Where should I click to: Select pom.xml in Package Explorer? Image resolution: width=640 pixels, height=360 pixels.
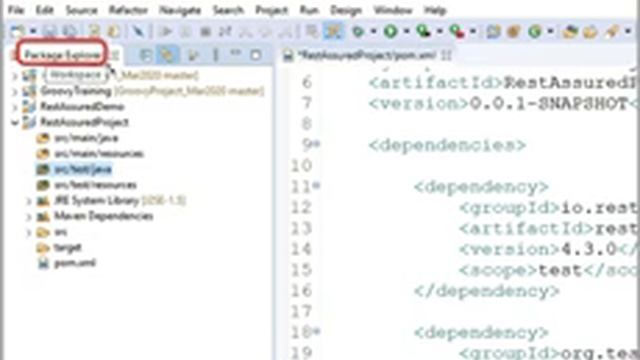click(75, 263)
